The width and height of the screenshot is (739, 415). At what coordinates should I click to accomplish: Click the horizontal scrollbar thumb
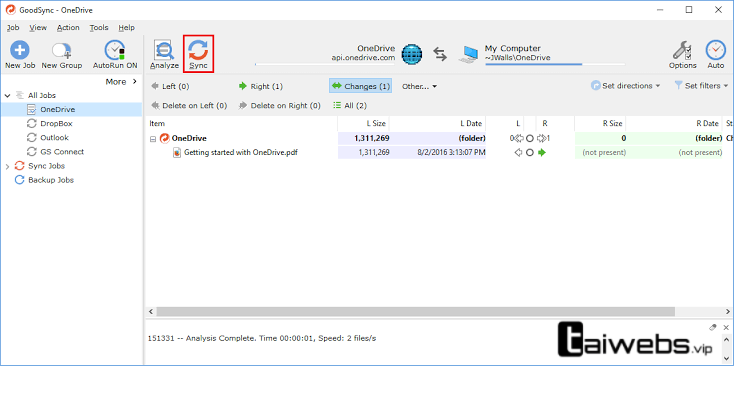(x=415, y=311)
